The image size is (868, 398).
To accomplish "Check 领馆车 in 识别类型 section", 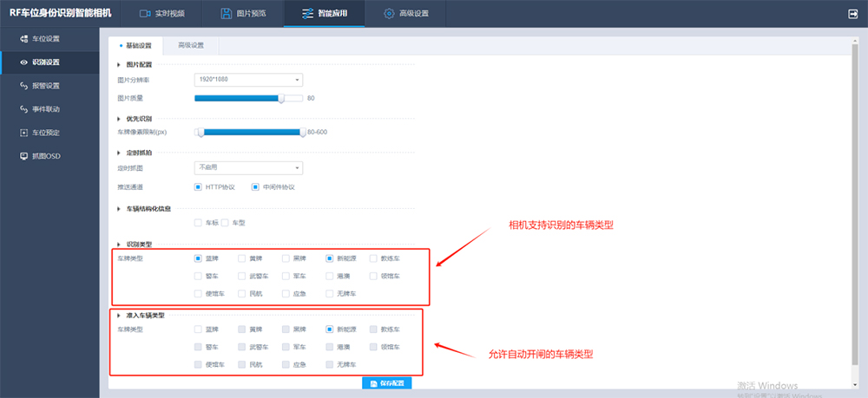I will [x=373, y=276].
